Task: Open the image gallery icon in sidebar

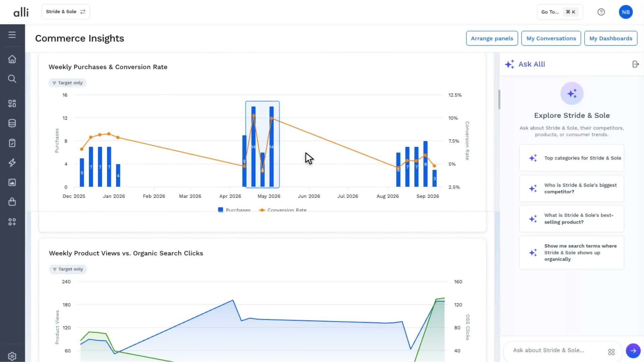Action: [x=12, y=182]
